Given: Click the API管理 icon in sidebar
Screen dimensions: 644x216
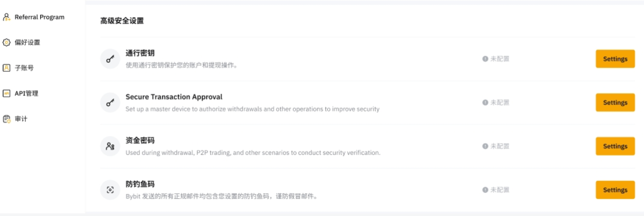Looking at the screenshot, I should pos(6,93).
